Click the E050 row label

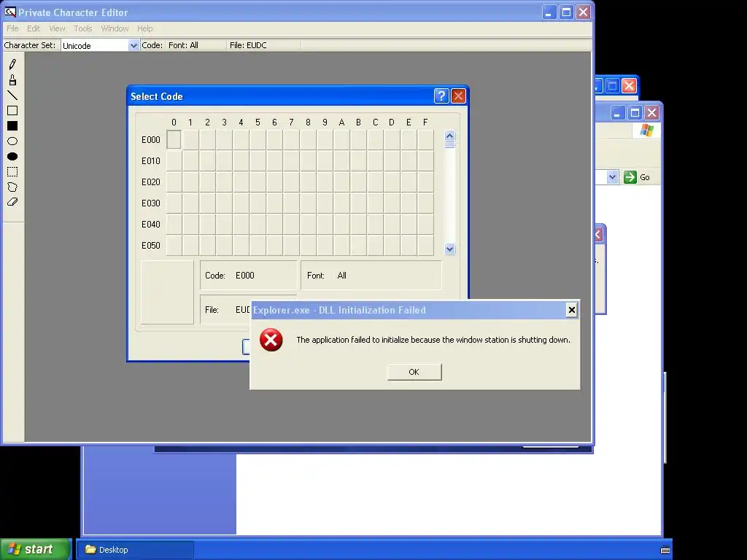(x=150, y=245)
